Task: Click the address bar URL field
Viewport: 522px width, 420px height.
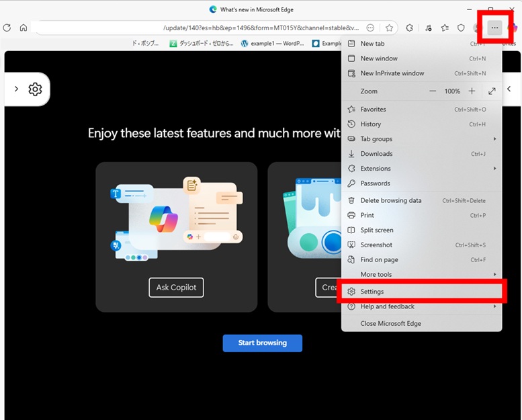Action: (202, 28)
